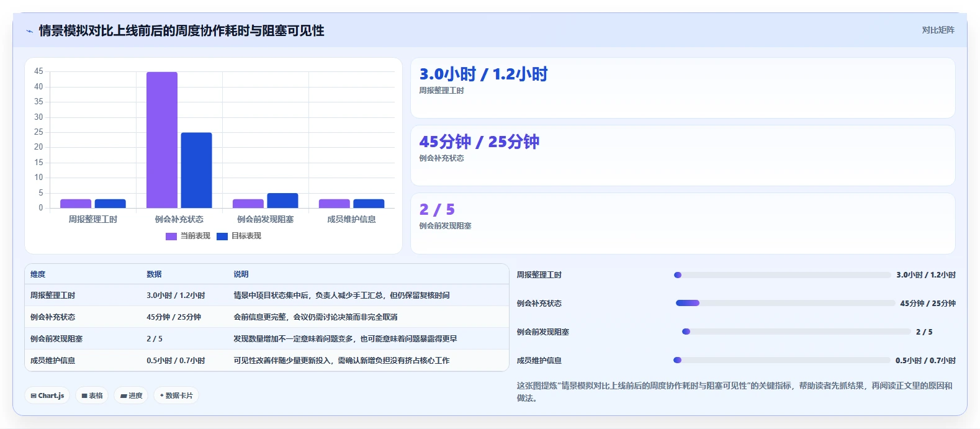Screen dimensions: 980x429
Task: Click description starting 发现数量增加不一定
Action: coord(345,339)
